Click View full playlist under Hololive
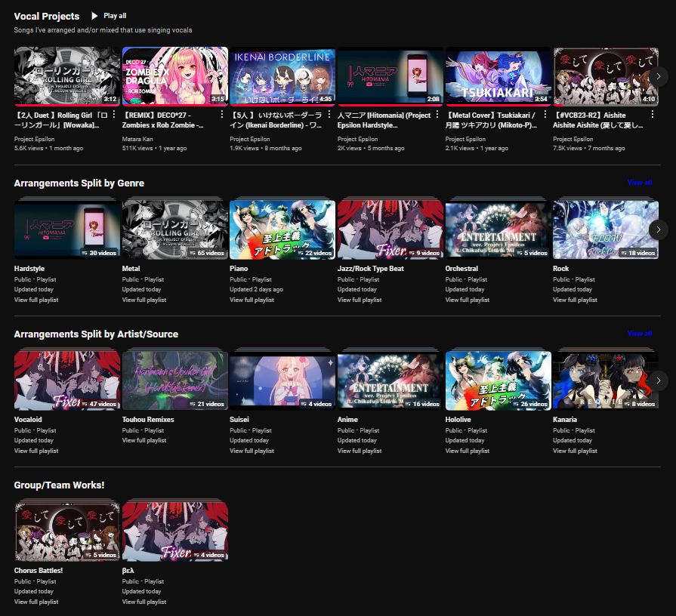 pos(468,451)
